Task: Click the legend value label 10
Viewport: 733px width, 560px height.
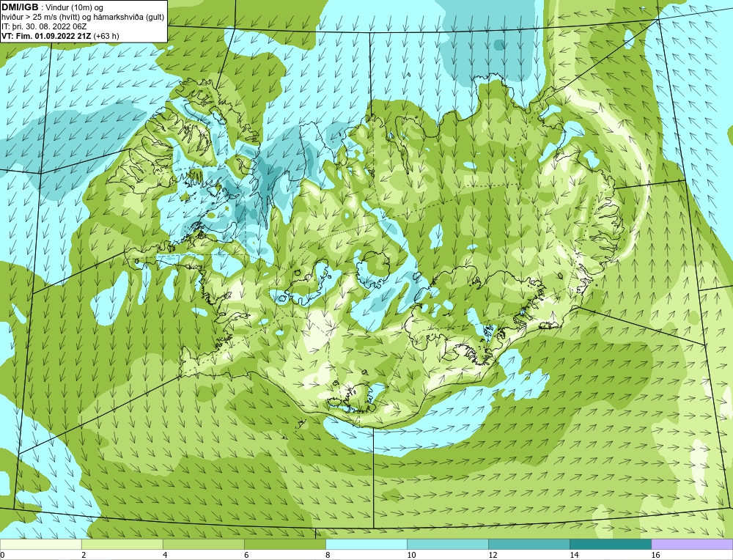Action: click(411, 555)
